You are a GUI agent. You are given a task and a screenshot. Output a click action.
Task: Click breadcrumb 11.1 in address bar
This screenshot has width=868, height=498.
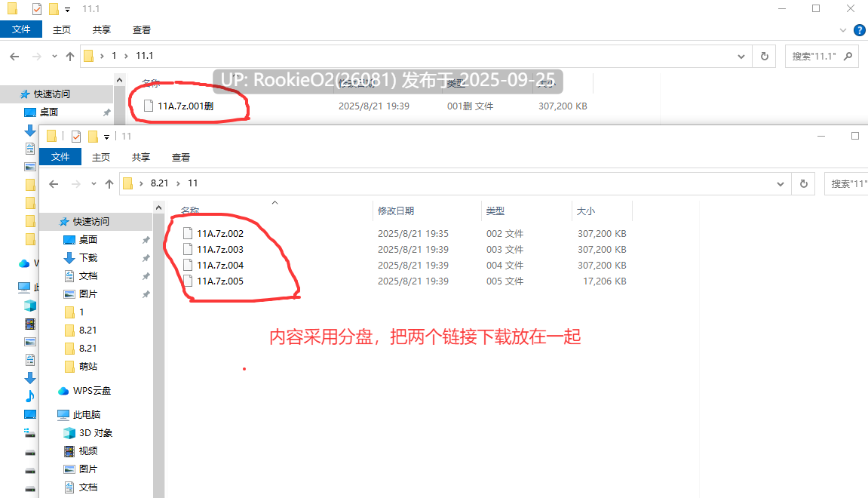[145, 56]
